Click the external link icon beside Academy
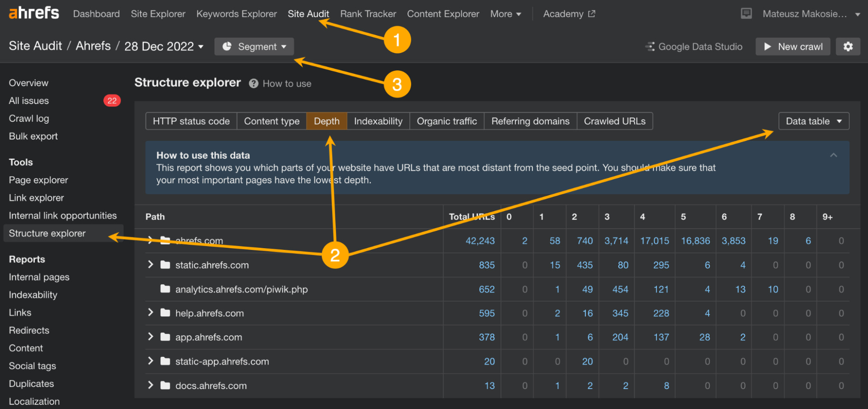 [591, 13]
